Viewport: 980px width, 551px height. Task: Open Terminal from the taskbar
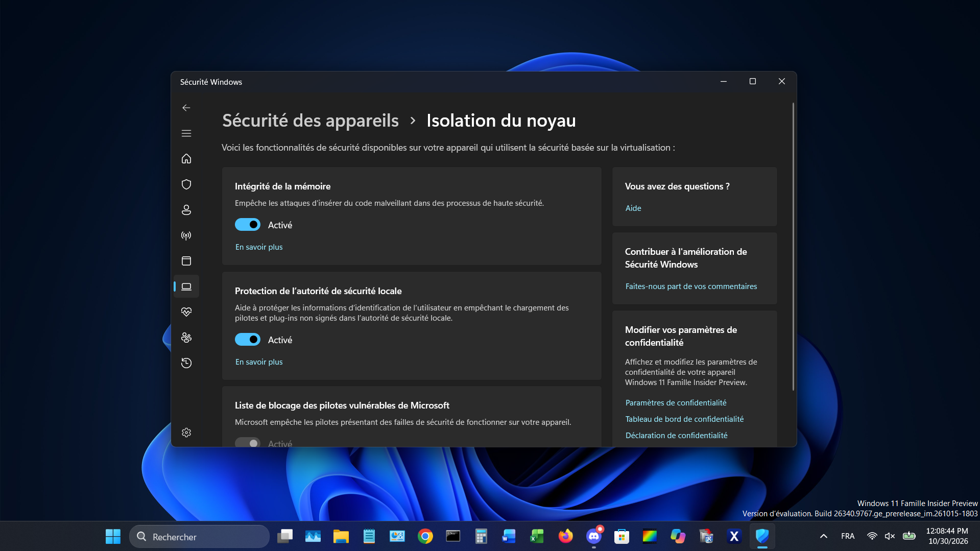tap(453, 537)
